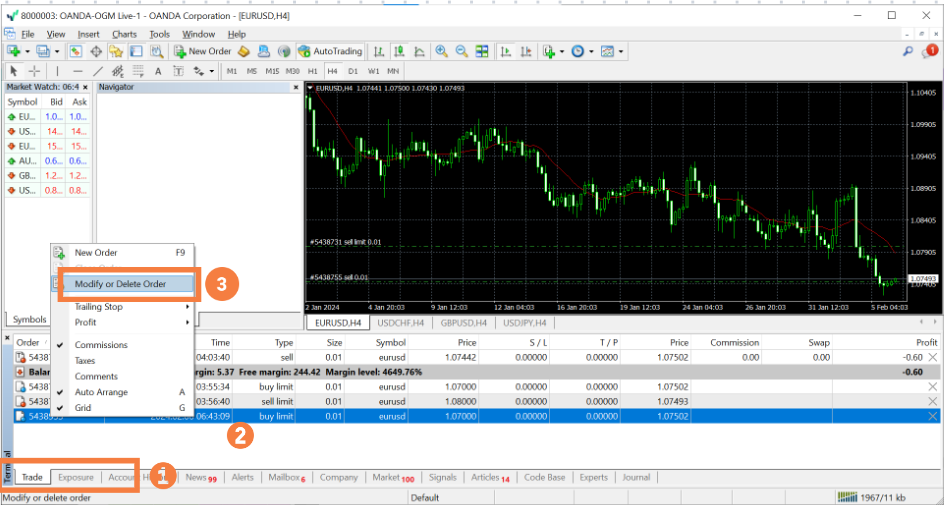Pick the trendline drawing tool

point(98,71)
